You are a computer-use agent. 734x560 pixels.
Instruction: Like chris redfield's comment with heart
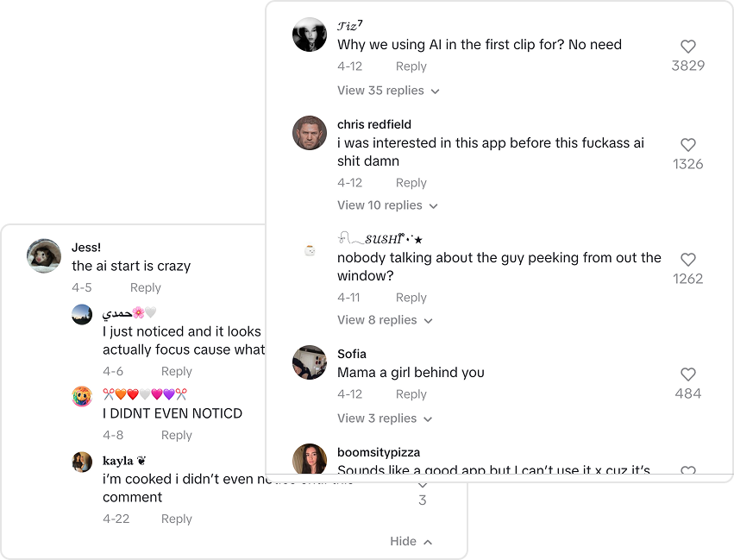pos(687,145)
